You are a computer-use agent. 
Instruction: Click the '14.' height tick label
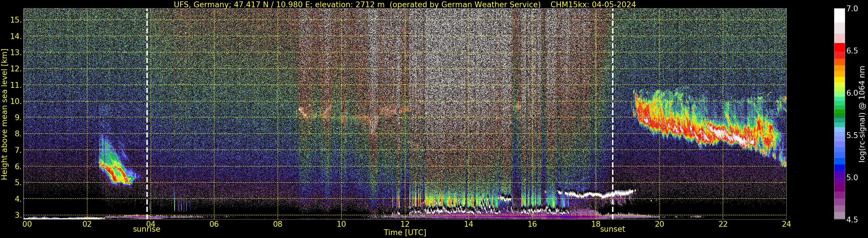16,36
